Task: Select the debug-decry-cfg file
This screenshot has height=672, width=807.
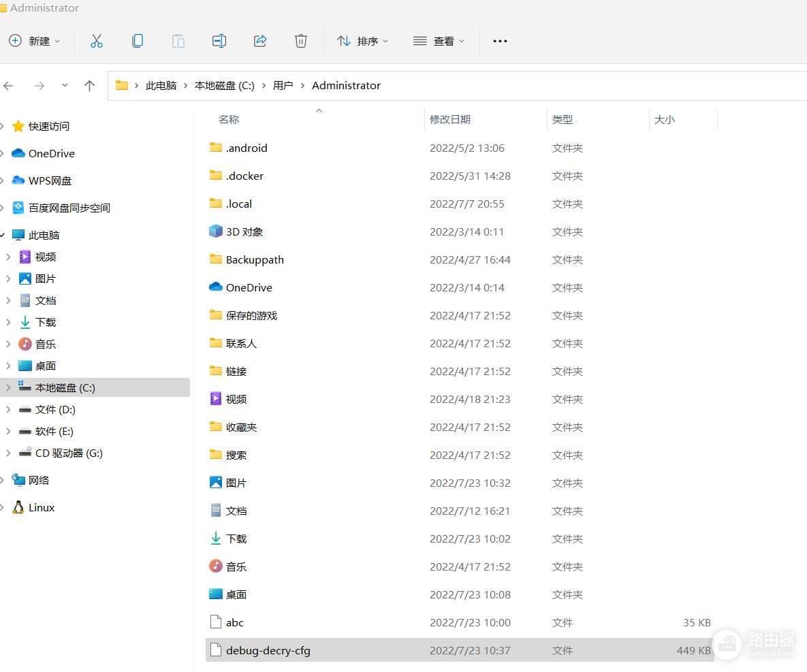Action: pos(460,650)
